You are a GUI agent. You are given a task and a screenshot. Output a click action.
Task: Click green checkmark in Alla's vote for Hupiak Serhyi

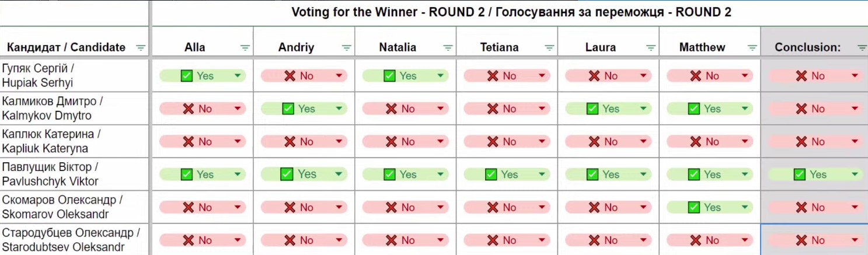coord(187,76)
